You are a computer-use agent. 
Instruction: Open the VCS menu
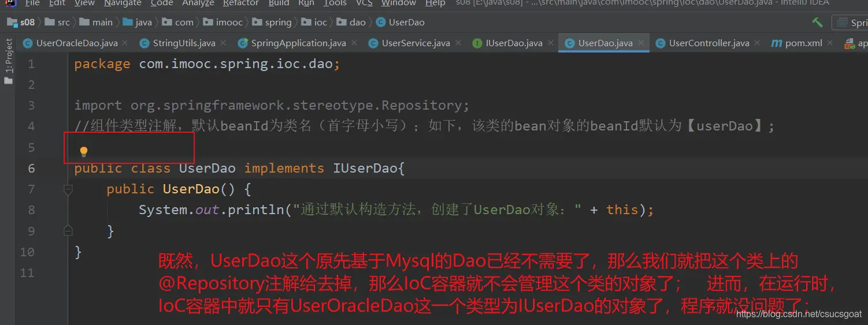364,3
